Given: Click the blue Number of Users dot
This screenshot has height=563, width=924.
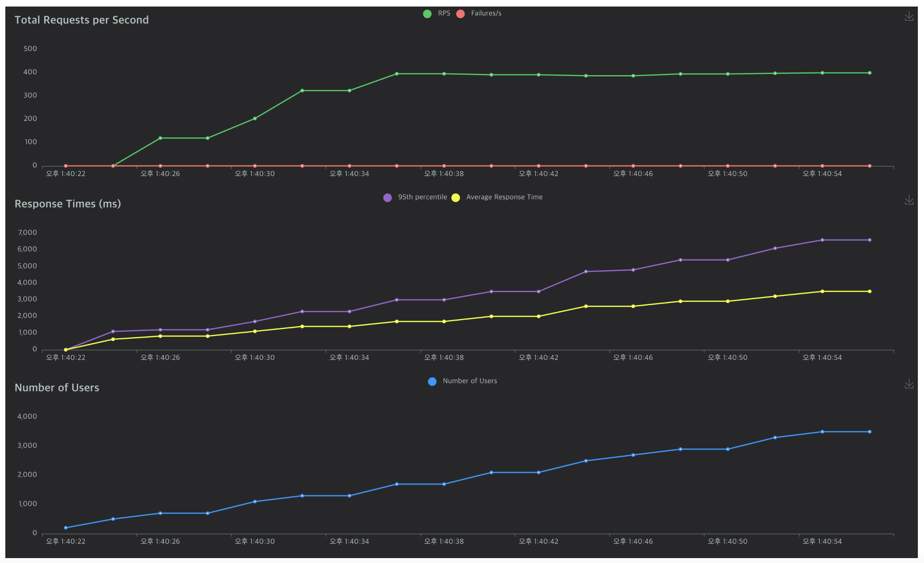Looking at the screenshot, I should click(x=432, y=382).
